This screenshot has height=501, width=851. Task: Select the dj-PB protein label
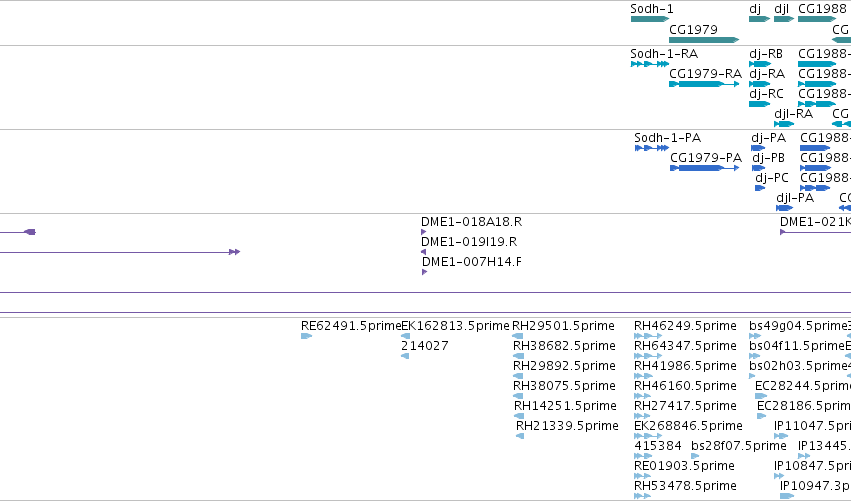(769, 157)
